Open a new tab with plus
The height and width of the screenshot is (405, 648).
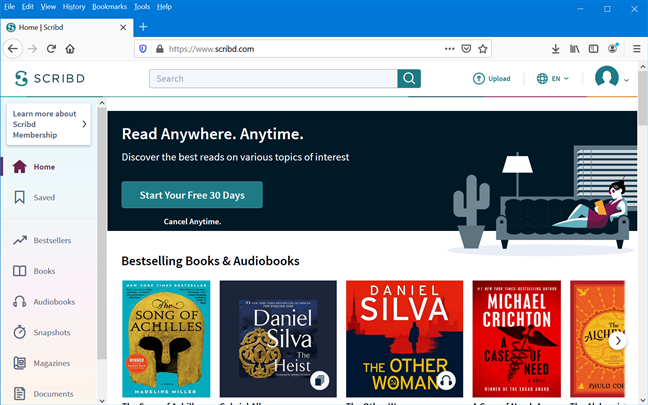coord(143,27)
